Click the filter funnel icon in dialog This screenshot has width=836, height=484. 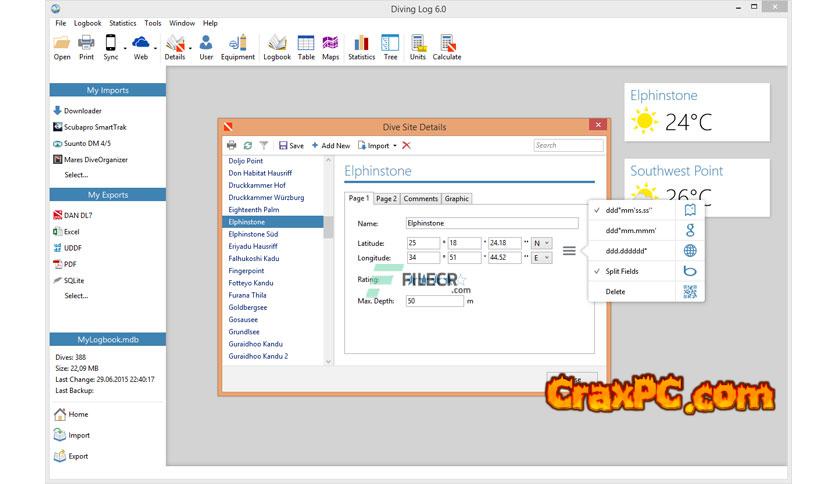tap(264, 146)
